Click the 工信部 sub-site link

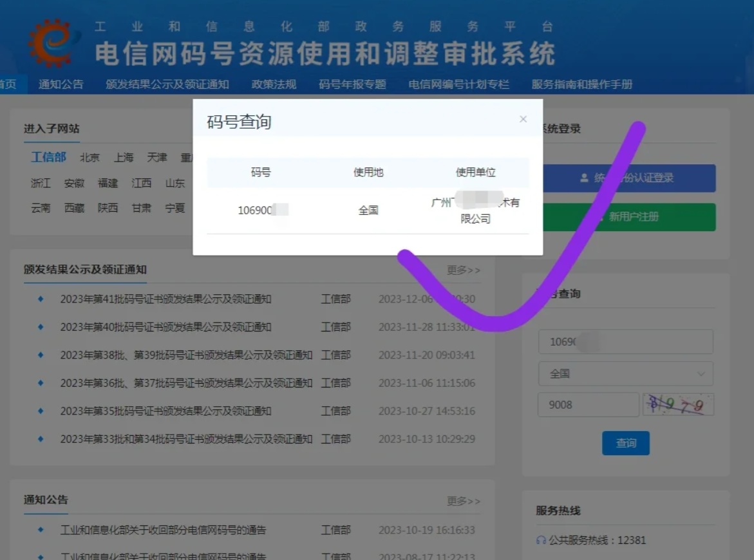48,156
